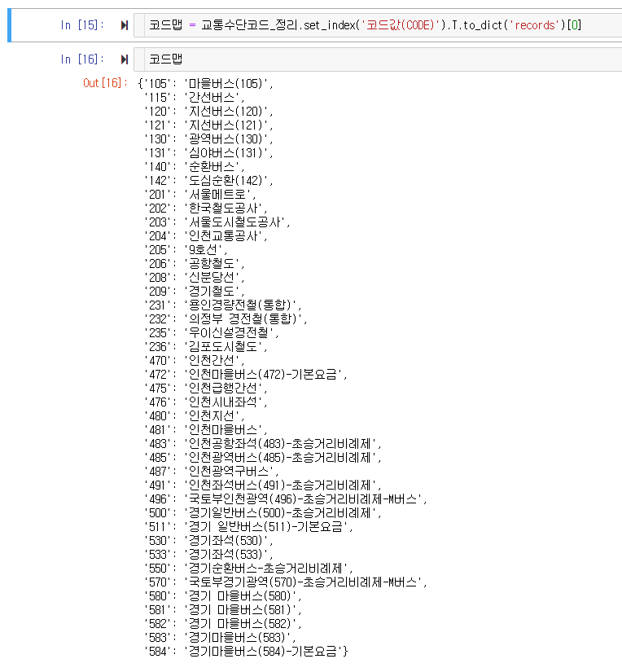Click the output line '208': '신분당선'
The width and height of the screenshot is (622, 672).
click(x=194, y=278)
